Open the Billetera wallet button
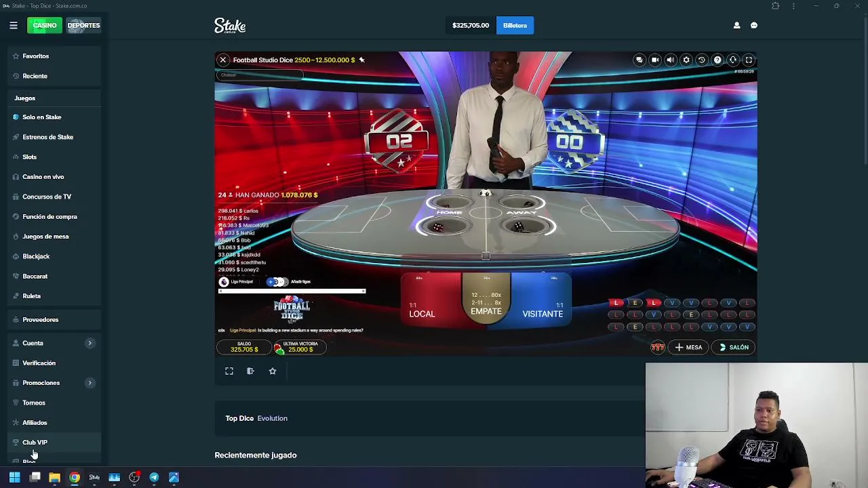This screenshot has height=488, width=868. (515, 26)
